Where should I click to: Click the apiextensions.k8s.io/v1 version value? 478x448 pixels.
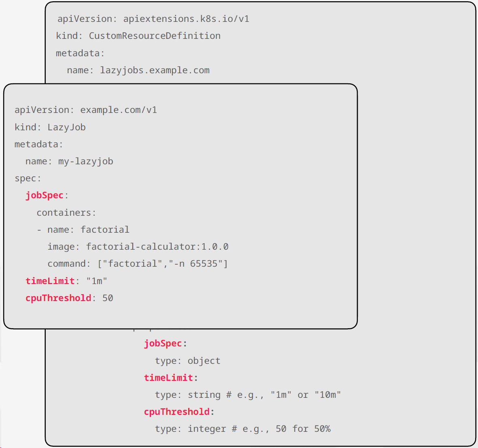point(186,19)
